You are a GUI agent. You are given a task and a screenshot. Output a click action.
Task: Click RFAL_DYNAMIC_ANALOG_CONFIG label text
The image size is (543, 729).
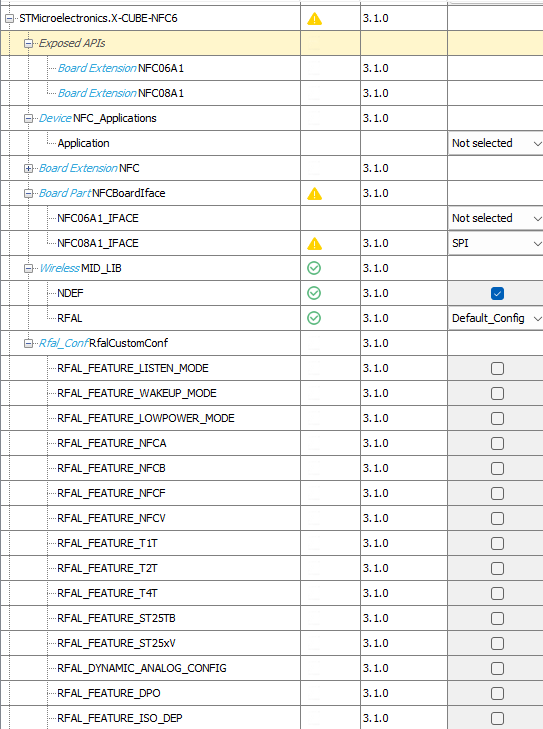142,669
